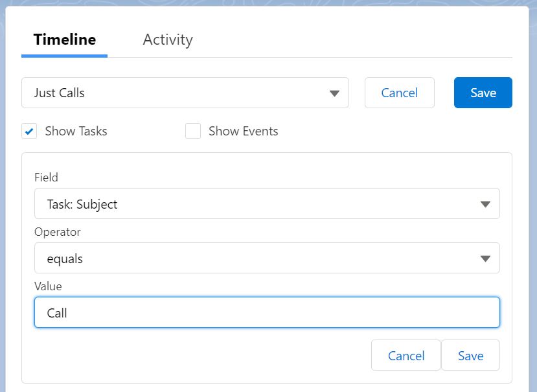Screen dimensions: 537x392
Task: Click the Operator label text
Action: [x=58, y=232]
